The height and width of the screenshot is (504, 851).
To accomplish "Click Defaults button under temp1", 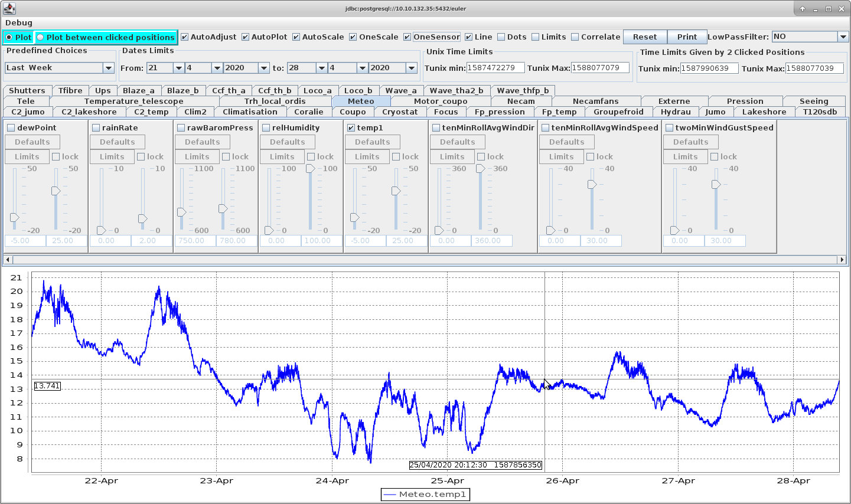I will tap(372, 142).
